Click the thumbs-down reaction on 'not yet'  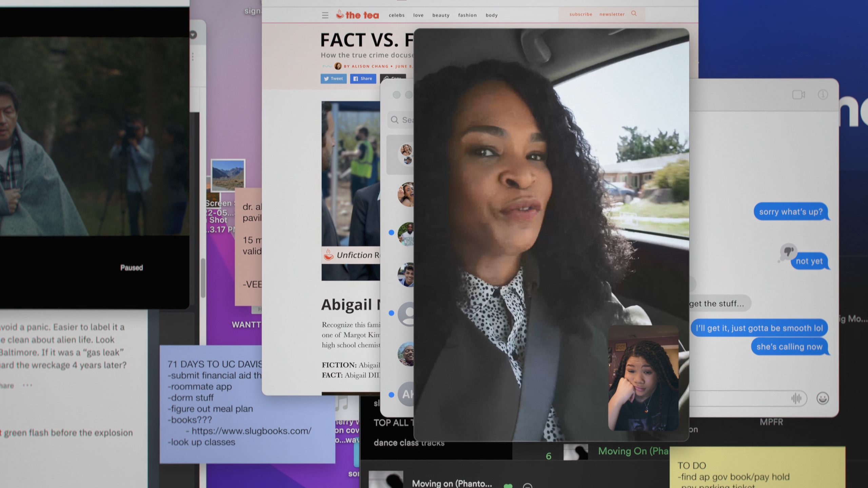[788, 252]
